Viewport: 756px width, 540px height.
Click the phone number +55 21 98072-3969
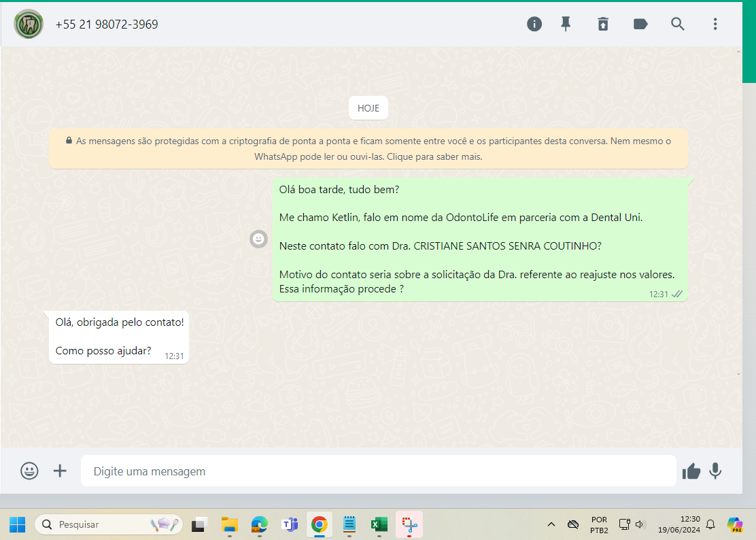(x=107, y=24)
